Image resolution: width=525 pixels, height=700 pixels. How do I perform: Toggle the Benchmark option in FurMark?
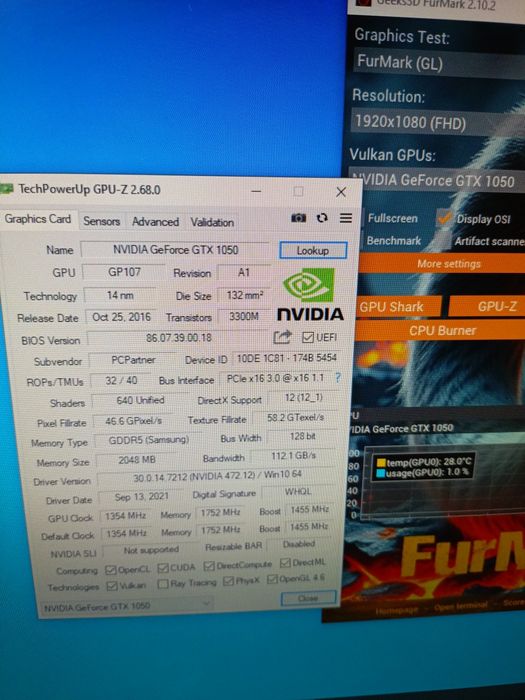pos(393,241)
